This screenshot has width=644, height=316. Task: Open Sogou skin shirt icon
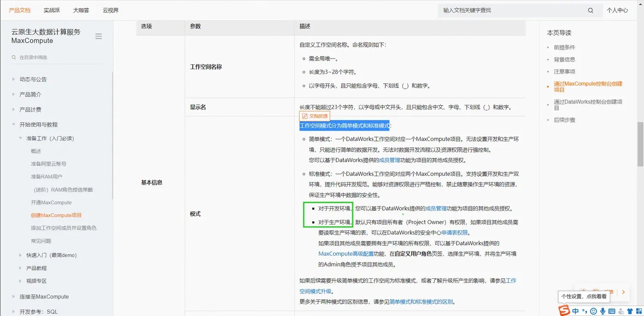click(x=629, y=311)
